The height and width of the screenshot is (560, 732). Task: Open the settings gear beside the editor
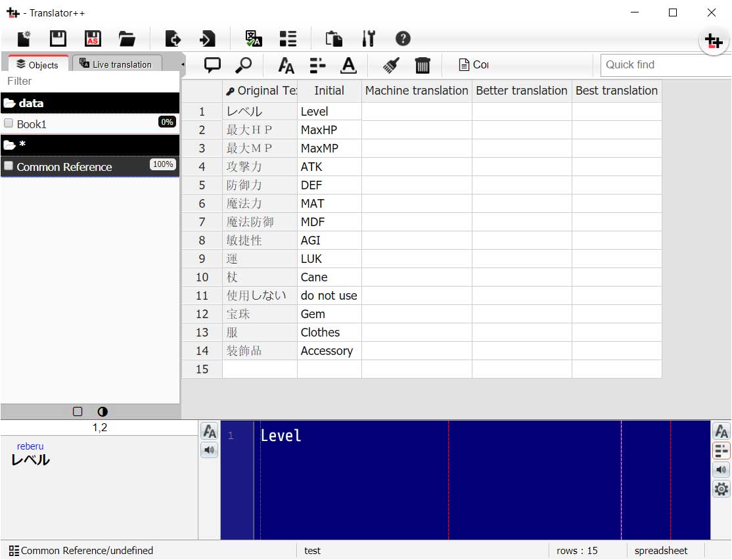[721, 488]
